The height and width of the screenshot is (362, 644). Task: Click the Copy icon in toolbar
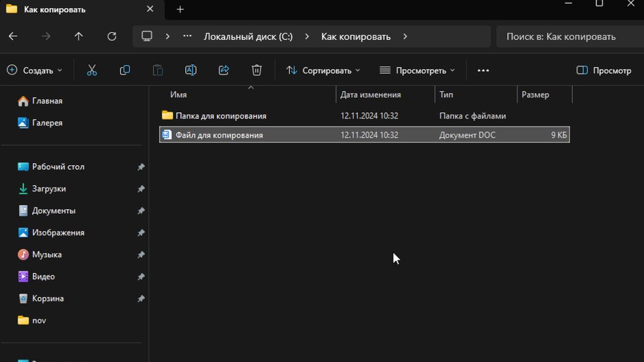coord(125,70)
